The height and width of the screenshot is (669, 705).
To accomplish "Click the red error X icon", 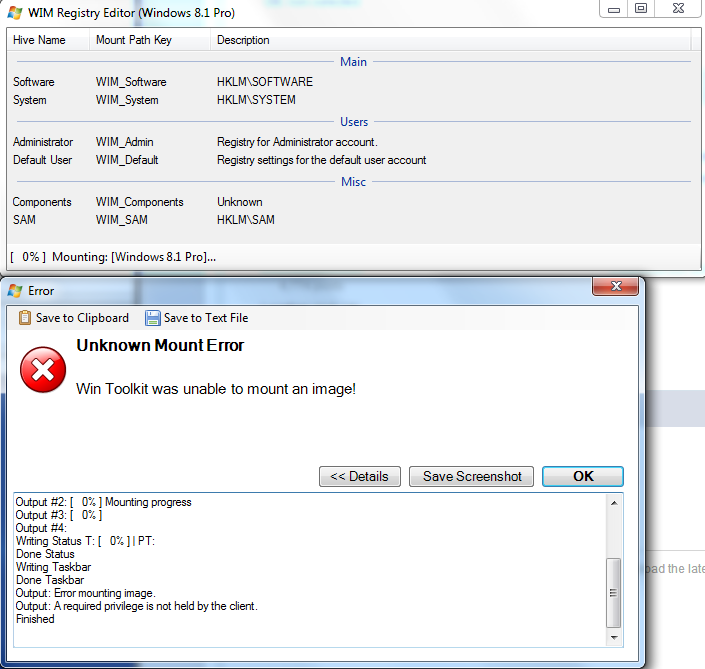I will (x=43, y=370).
